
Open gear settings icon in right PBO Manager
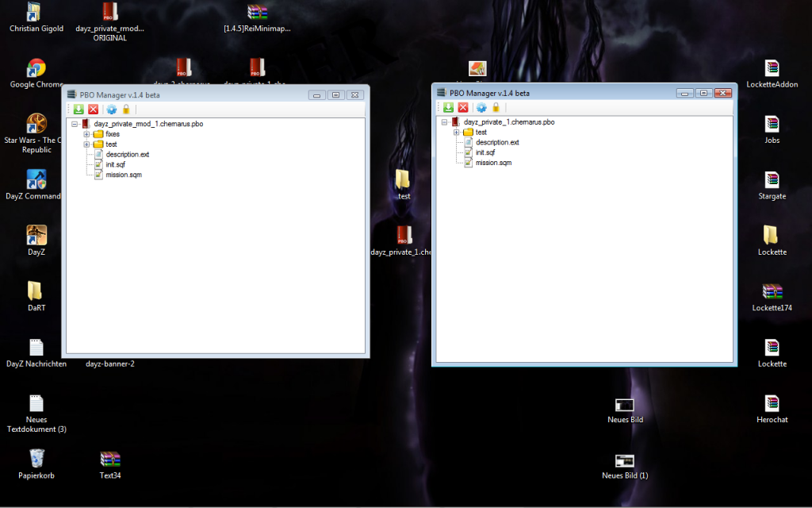[x=481, y=107]
